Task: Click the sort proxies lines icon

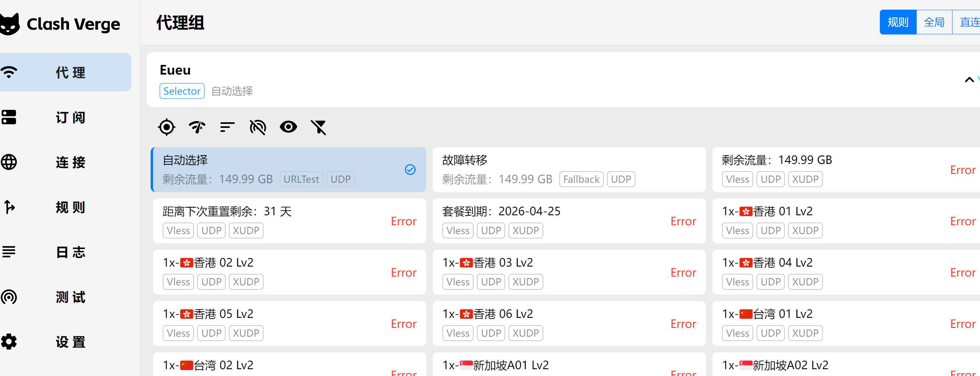Action: [x=227, y=127]
